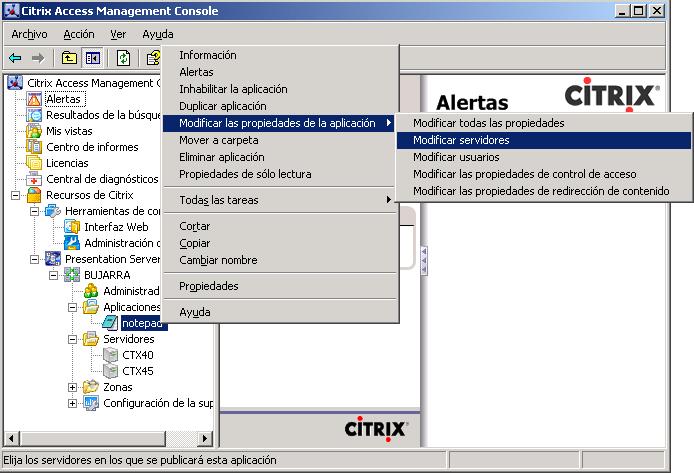
Task: Click the tree pane left scroll arrow
Action: [x=12, y=438]
